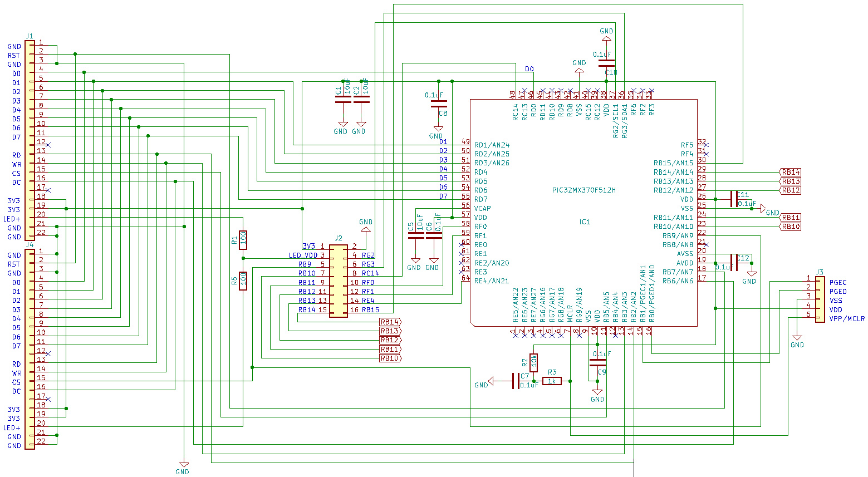Screen dimensions: 868x477
Task: Click the RB10 label below connector J2
Action: coord(390,358)
